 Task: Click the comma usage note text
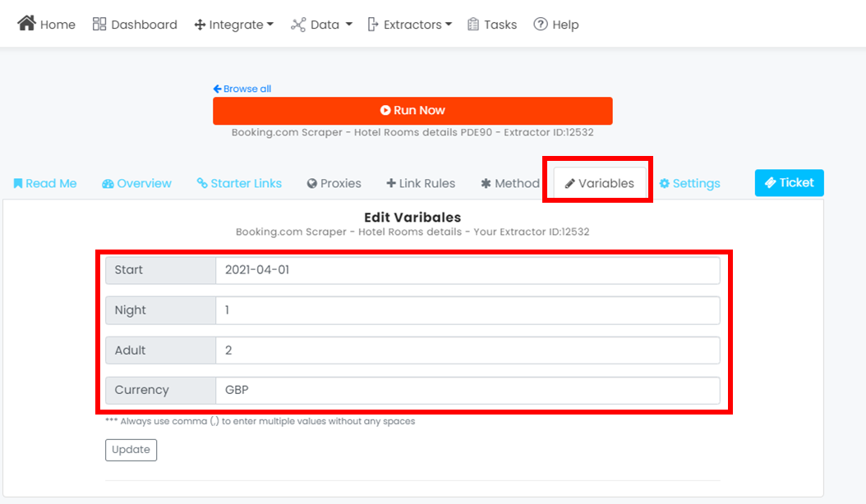(260, 421)
